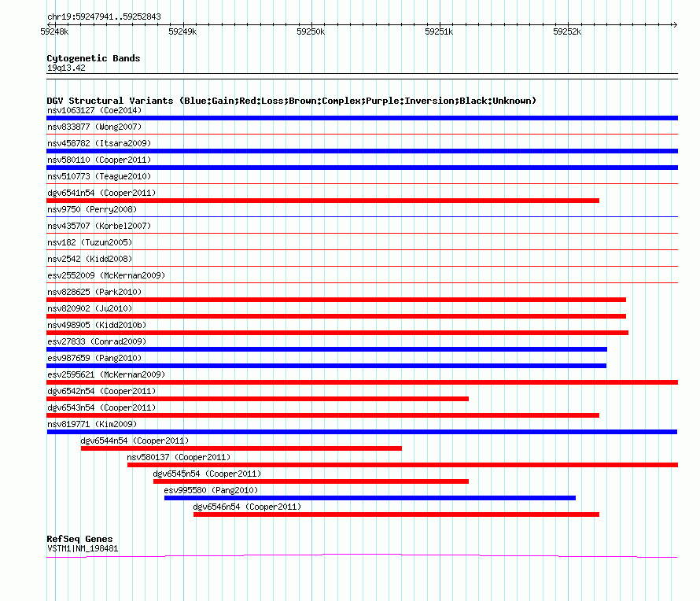Viewport: 700px width, 601px height.
Task: Click the esv2552009 (McKernan2009) label
Action: (106, 275)
